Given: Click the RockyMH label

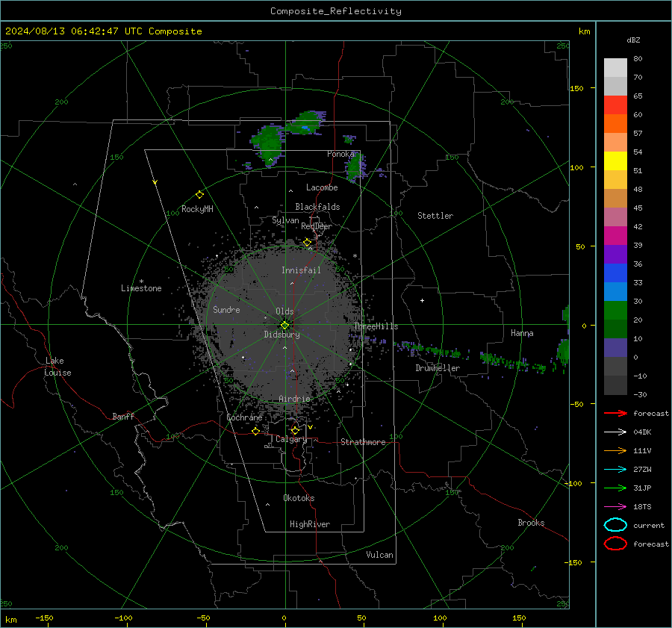Looking at the screenshot, I should 197,209.
